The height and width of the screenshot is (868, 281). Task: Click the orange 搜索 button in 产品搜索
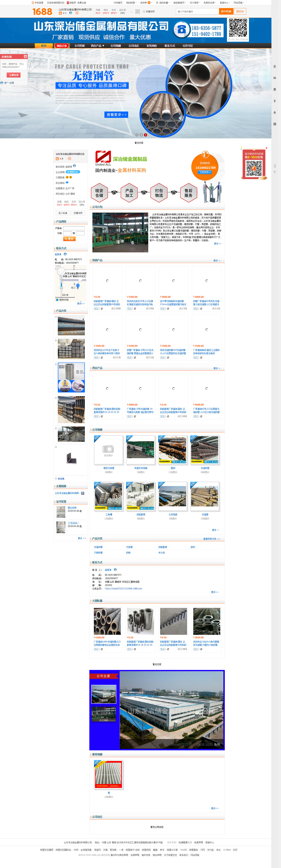[x=69, y=239]
